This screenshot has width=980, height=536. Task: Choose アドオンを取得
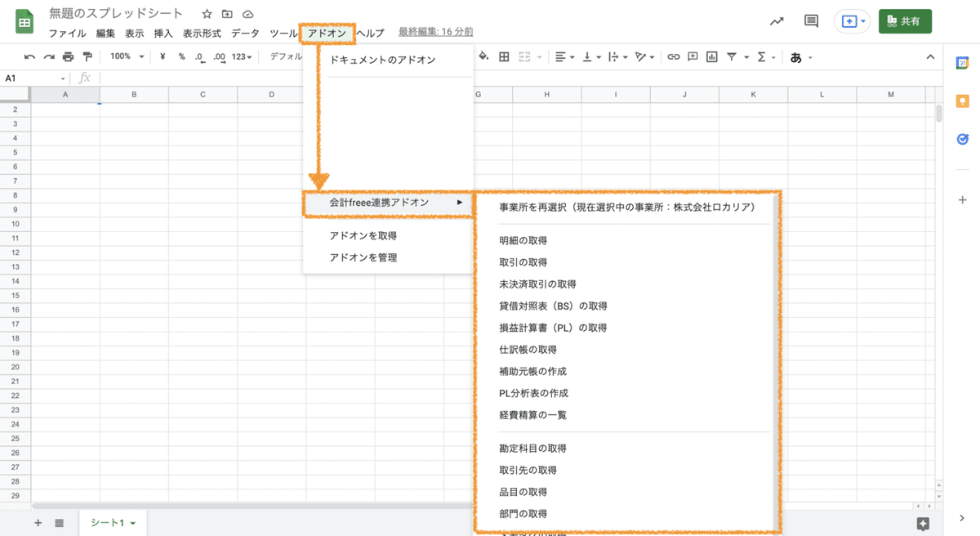[388, 235]
